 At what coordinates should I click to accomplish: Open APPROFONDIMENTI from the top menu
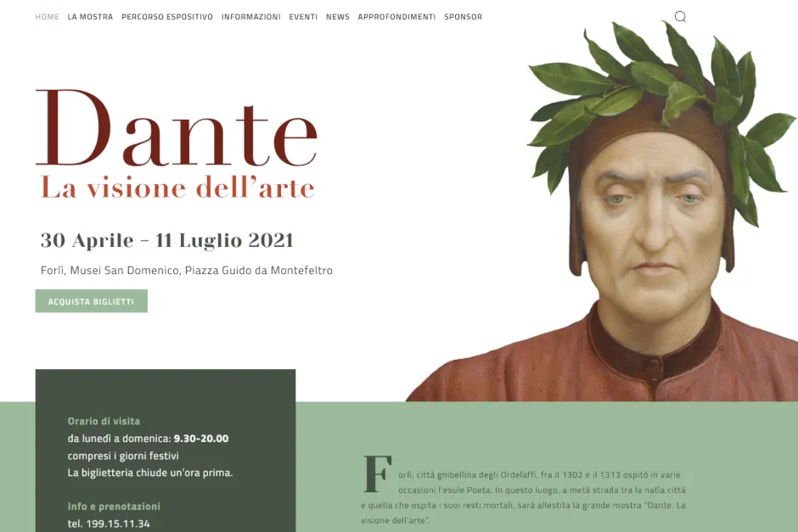396,17
